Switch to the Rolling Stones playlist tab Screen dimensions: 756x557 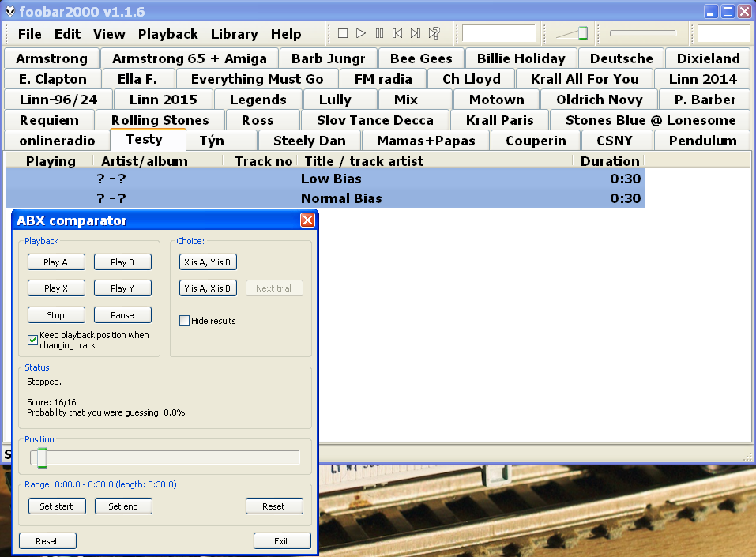coord(160,120)
